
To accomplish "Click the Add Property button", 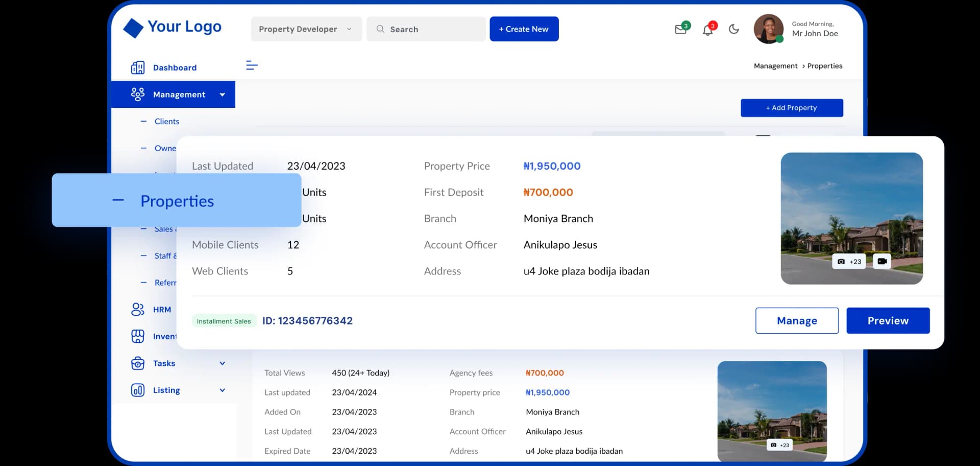I will [791, 107].
